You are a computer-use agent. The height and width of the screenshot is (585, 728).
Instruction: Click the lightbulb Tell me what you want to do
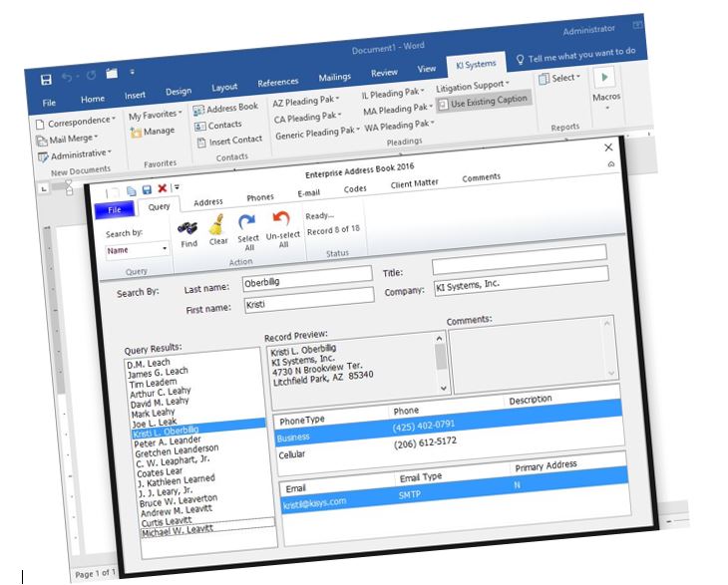(x=575, y=56)
